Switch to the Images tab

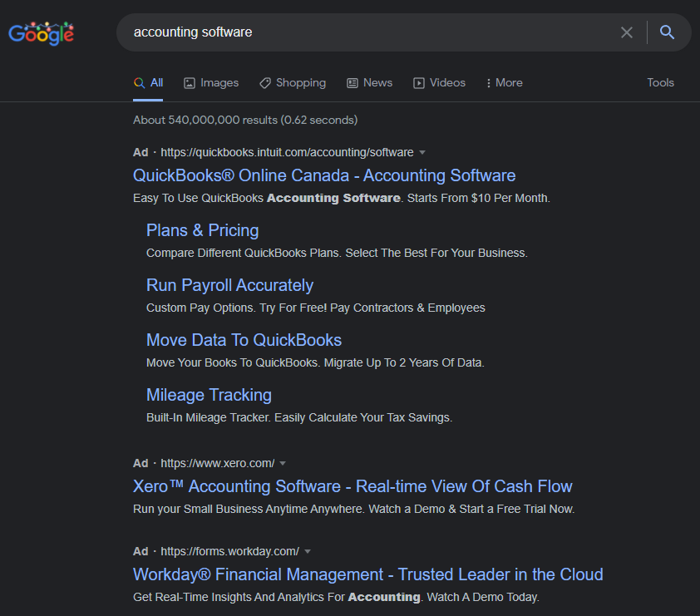pyautogui.click(x=211, y=82)
